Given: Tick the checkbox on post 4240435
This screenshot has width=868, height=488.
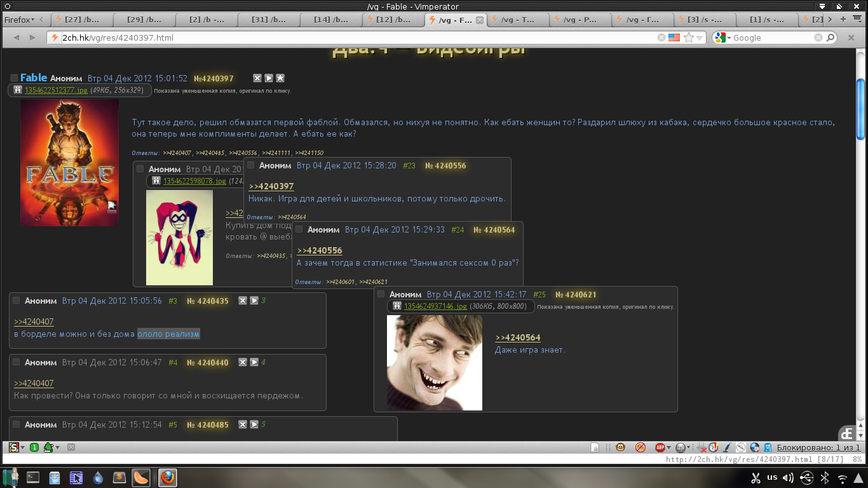Looking at the screenshot, I should [17, 301].
